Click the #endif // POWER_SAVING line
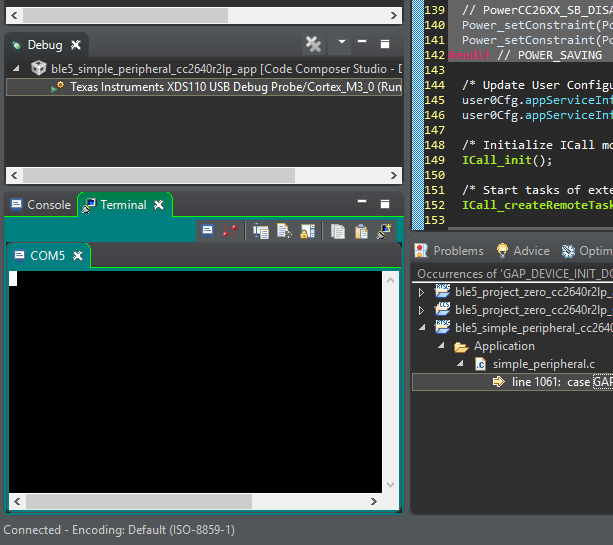Image resolution: width=613 pixels, height=545 pixels. click(525, 55)
